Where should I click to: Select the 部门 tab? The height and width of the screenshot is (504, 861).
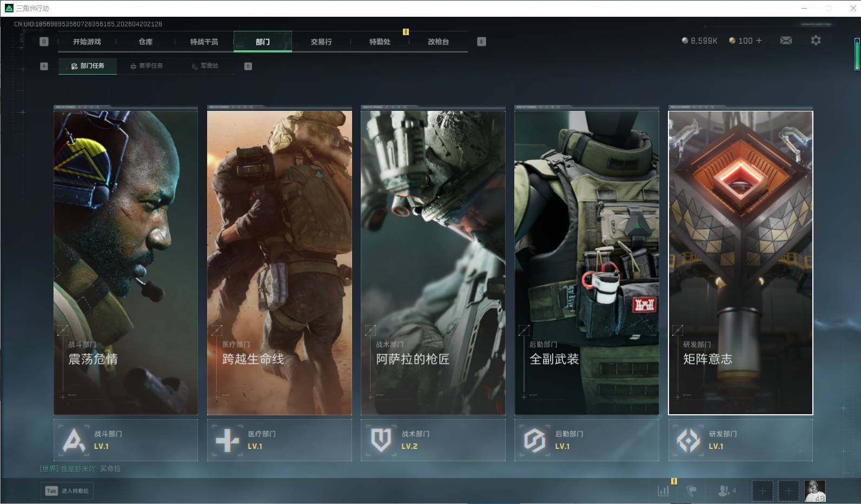click(x=263, y=42)
